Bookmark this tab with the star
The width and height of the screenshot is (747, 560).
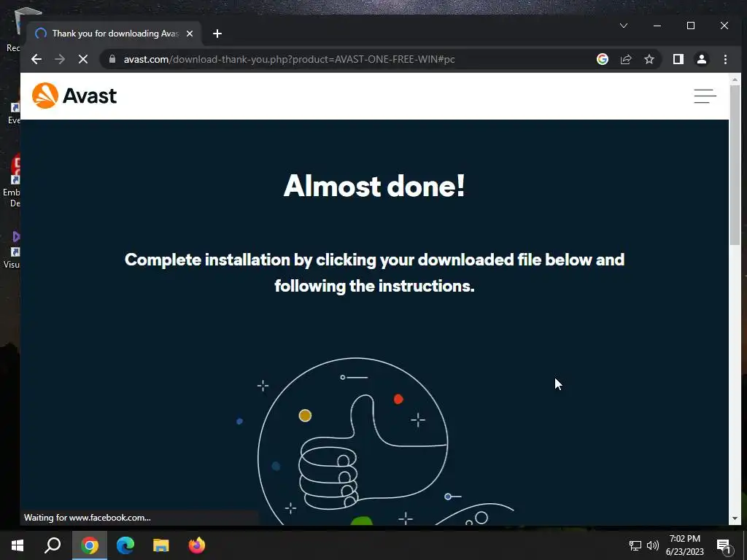coord(649,59)
